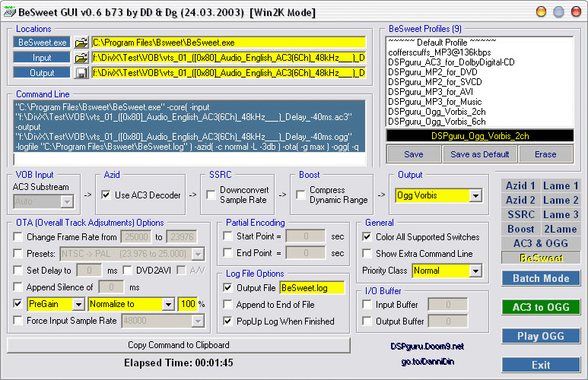The image size is (588, 380).
Task: Click the BeSweet.exe path field
Action: point(229,43)
